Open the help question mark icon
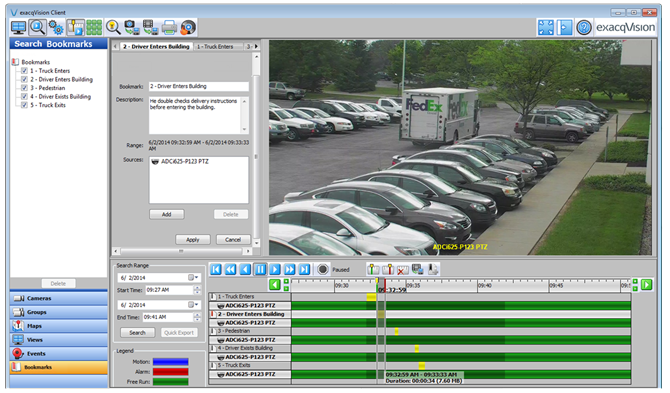The height and width of the screenshot is (393, 670). point(584,28)
